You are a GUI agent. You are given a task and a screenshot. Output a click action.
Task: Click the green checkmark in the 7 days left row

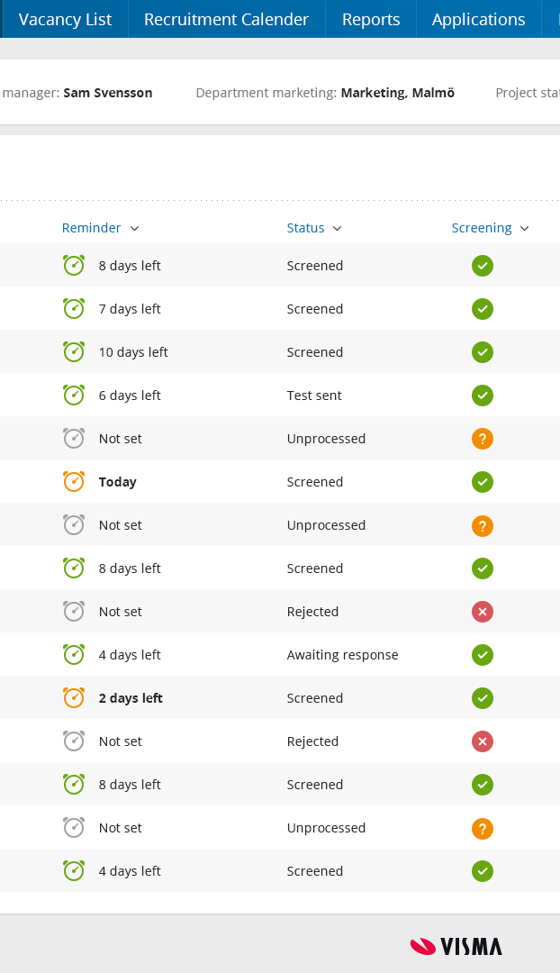483,309
